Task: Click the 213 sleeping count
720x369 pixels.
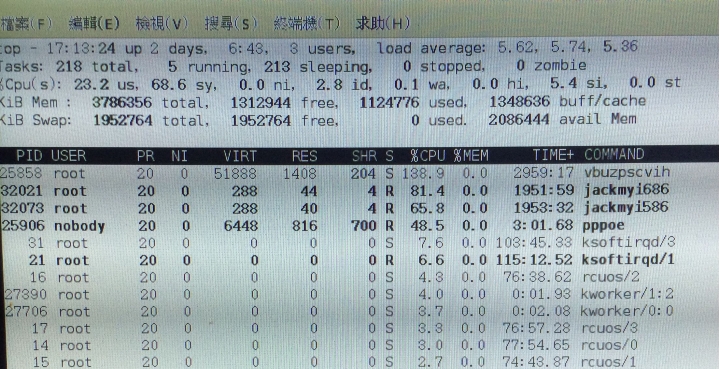Action: point(277,67)
